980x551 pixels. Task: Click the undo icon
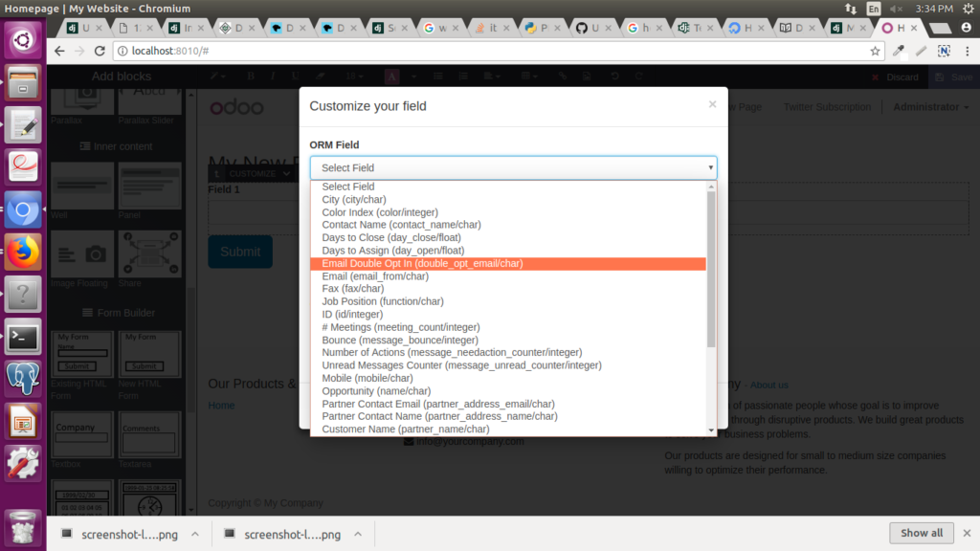[x=615, y=76]
